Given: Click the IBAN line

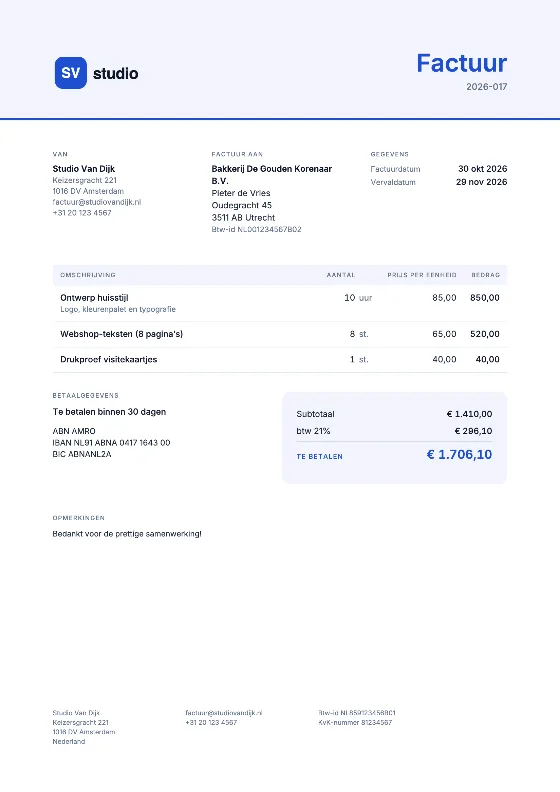Looking at the screenshot, I should tap(112, 442).
